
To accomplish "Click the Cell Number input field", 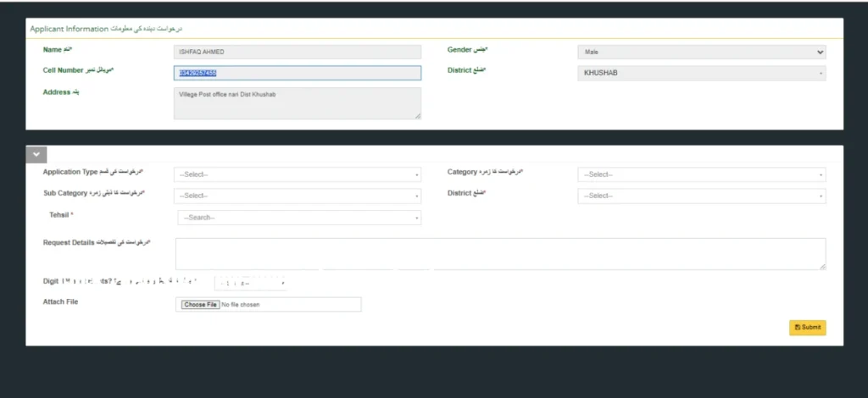I will [297, 73].
